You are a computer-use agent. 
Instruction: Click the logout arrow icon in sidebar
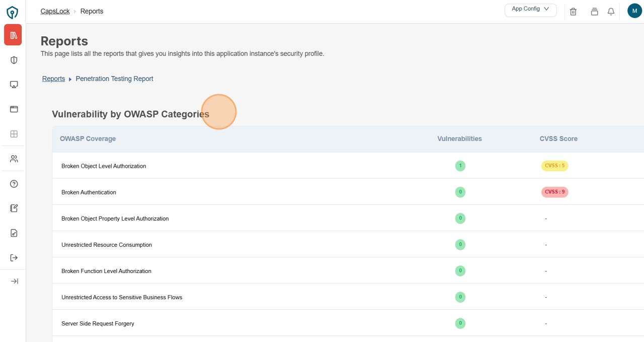pyautogui.click(x=14, y=258)
